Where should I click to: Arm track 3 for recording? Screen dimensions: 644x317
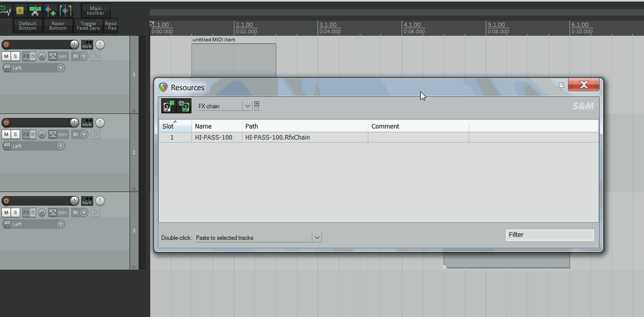pos(6,201)
